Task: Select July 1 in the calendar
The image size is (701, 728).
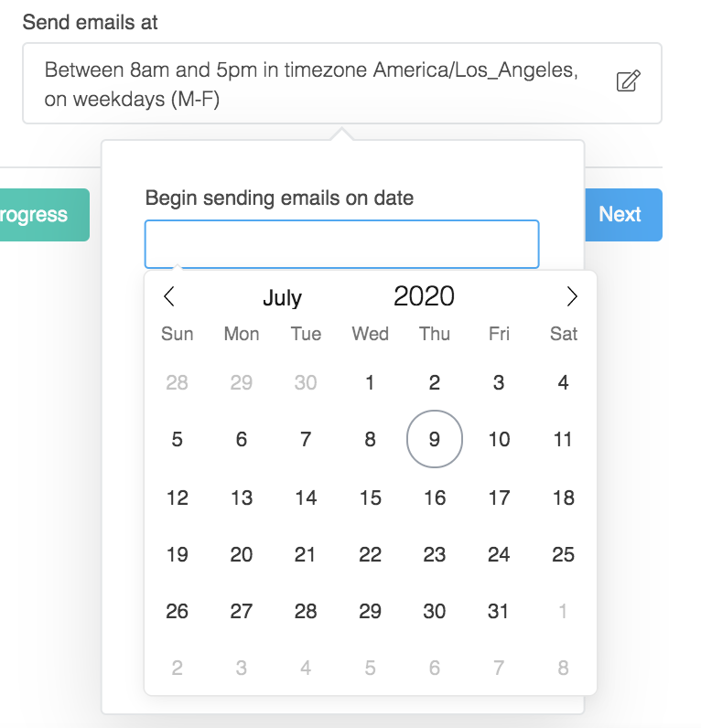Action: point(370,383)
